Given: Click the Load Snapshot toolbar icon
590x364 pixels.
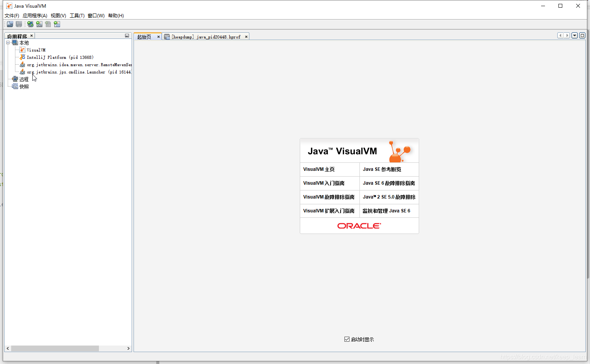Looking at the screenshot, I should (10, 24).
